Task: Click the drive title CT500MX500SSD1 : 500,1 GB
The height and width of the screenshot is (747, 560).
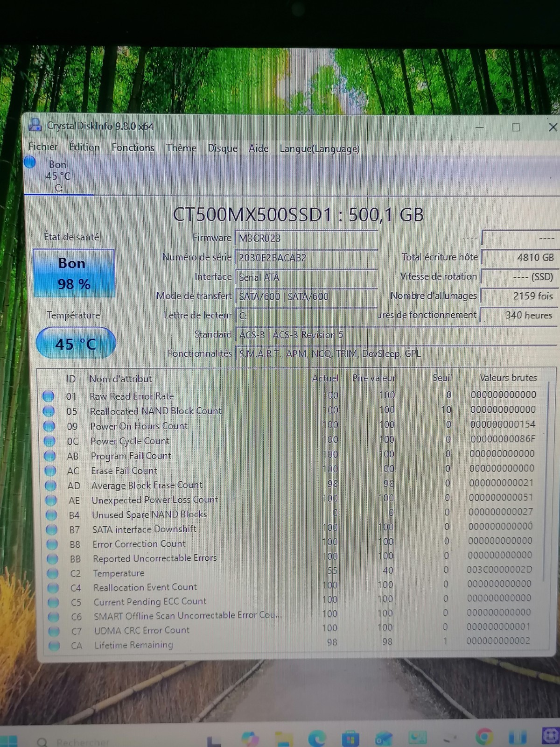Action: (298, 215)
